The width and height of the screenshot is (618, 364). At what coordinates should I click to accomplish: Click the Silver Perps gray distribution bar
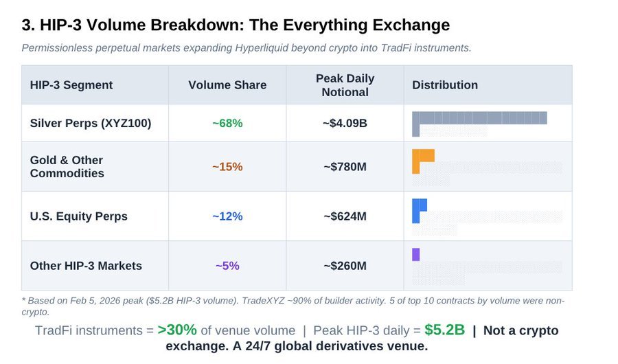coord(479,118)
